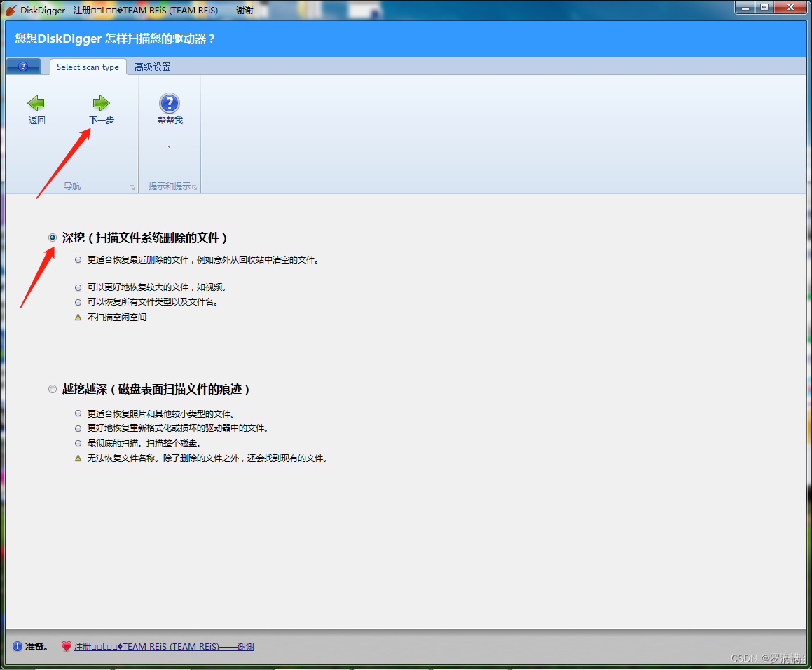Click the green next arrow (下一步)
Screen dimensions: 812x670
[x=101, y=103]
